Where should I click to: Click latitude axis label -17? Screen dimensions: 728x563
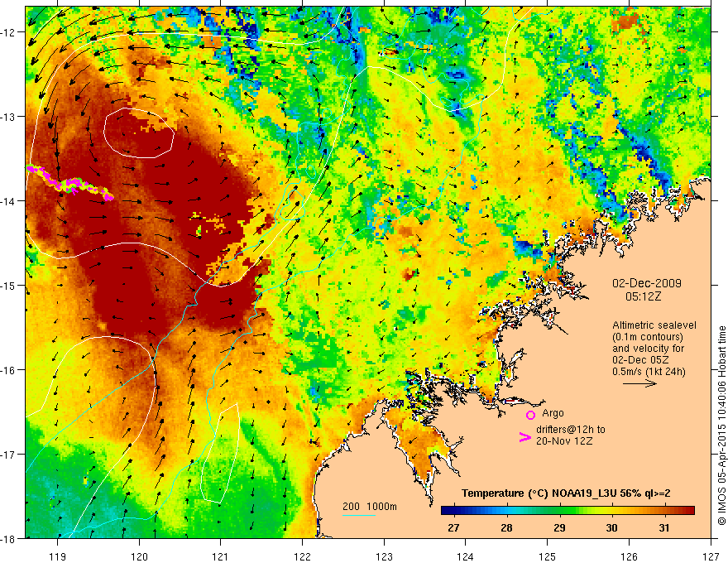pos(9,454)
